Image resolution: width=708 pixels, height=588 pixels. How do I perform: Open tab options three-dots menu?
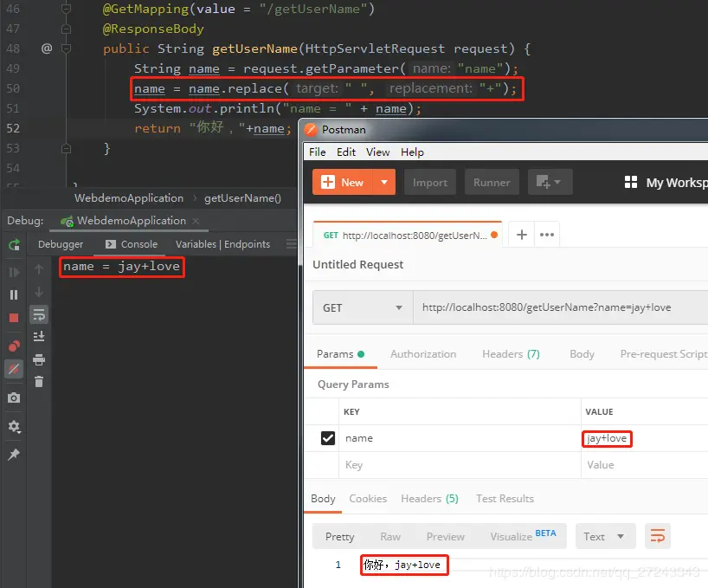[x=547, y=235]
